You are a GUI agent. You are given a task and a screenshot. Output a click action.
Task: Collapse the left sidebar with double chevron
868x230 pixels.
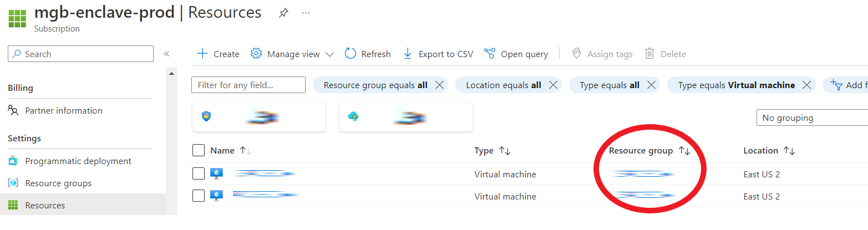click(166, 54)
